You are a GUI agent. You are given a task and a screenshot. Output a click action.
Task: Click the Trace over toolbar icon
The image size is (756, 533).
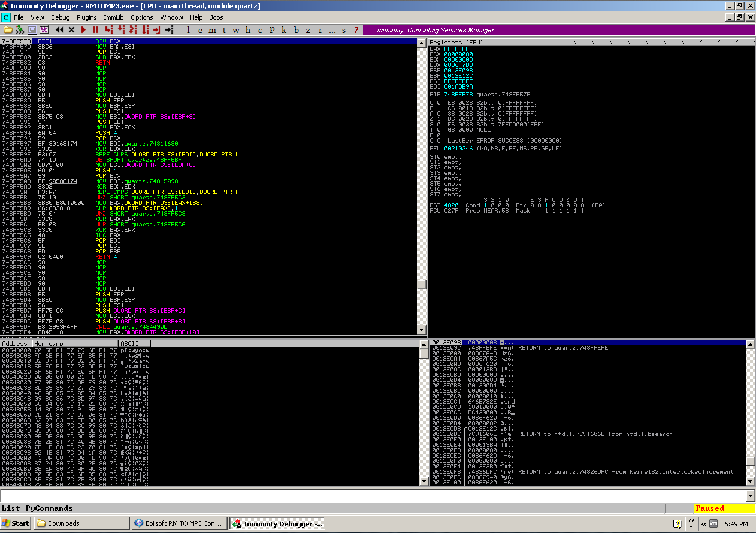pos(144,30)
